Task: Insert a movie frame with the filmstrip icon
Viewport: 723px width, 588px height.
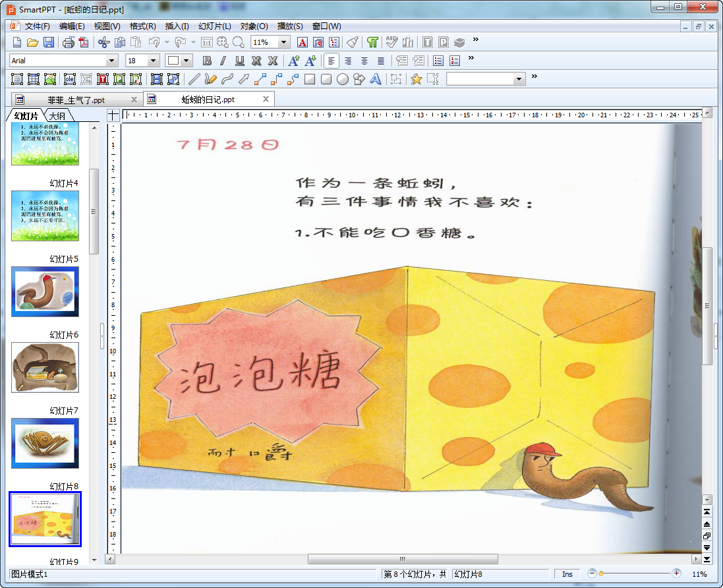Action: 157,79
